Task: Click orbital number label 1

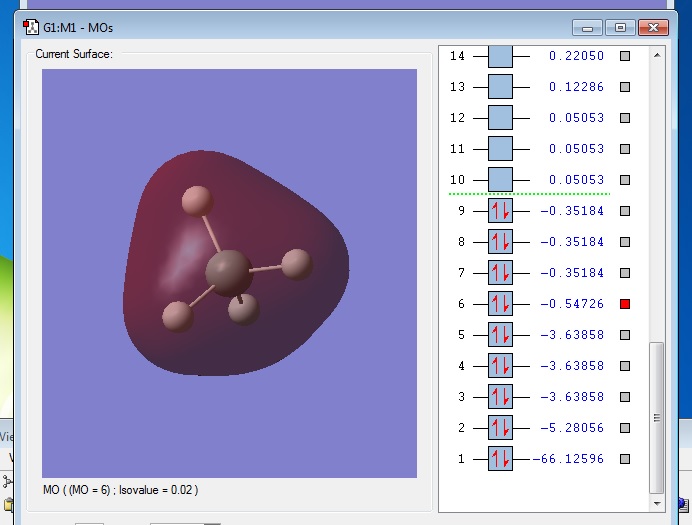Action: [461, 459]
